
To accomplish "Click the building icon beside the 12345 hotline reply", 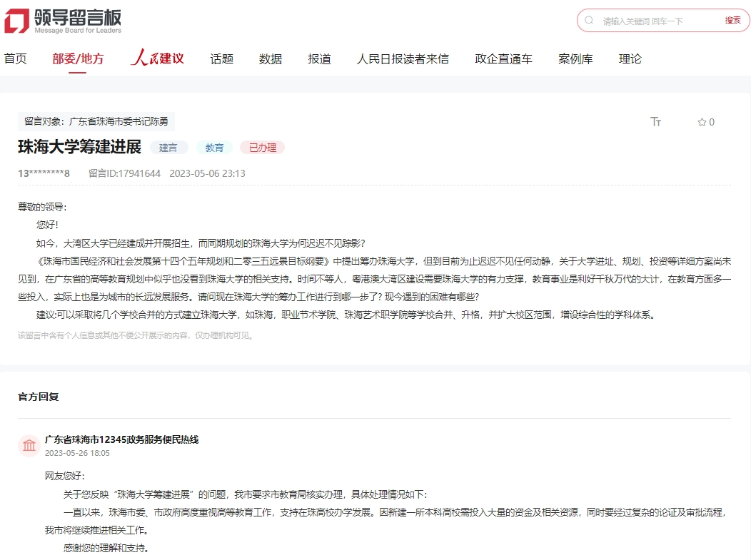I will (x=29, y=445).
